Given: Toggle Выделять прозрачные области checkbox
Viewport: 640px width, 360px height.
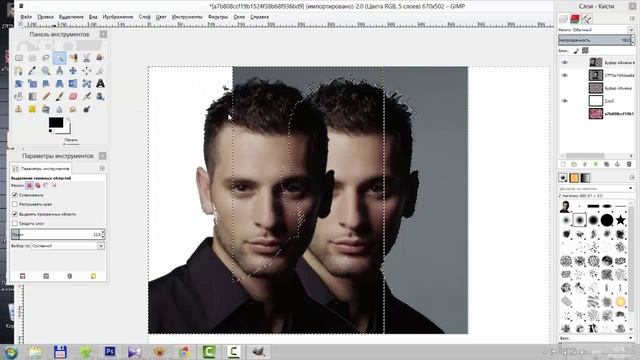Looking at the screenshot, I should [x=15, y=214].
